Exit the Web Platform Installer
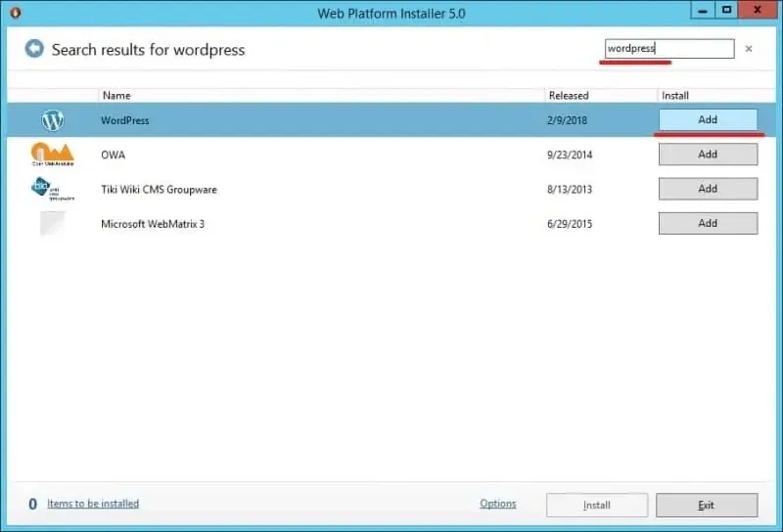 click(707, 505)
